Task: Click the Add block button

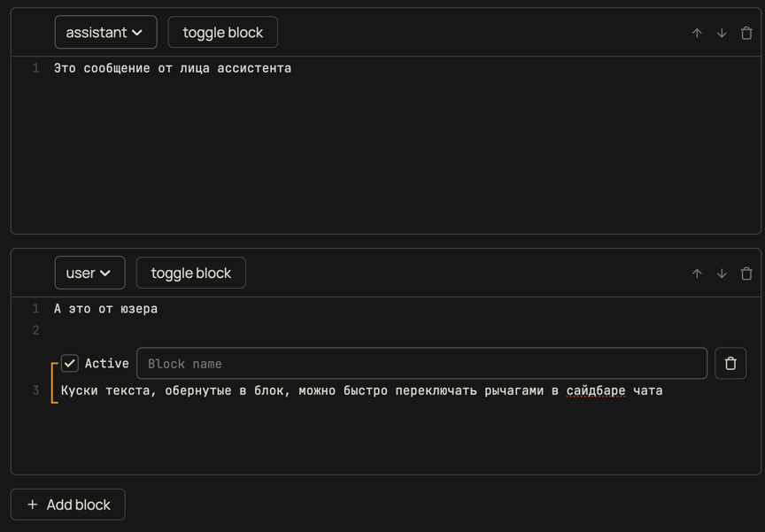Action: pyautogui.click(x=68, y=505)
